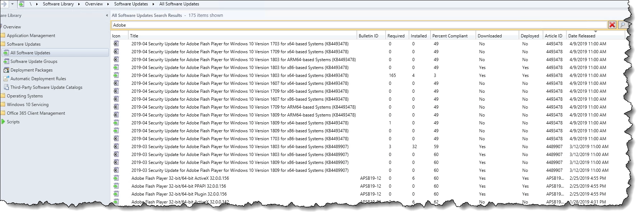The width and height of the screenshot is (644, 220).
Task: Select 2019-04 Flash update Version 1703 x64 row
Action: click(x=368, y=44)
